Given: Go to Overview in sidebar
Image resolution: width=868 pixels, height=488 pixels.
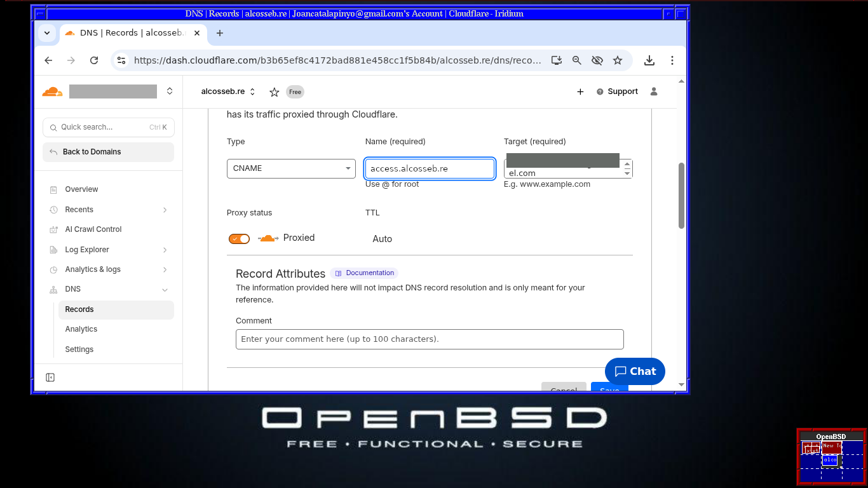Looking at the screenshot, I should [81, 189].
